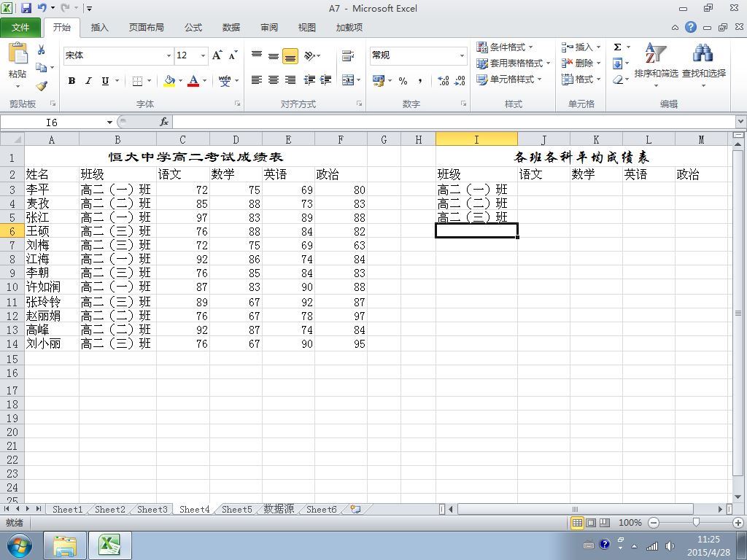Open 套用表格格式 table format menu
747x560 pixels.
coord(514,63)
